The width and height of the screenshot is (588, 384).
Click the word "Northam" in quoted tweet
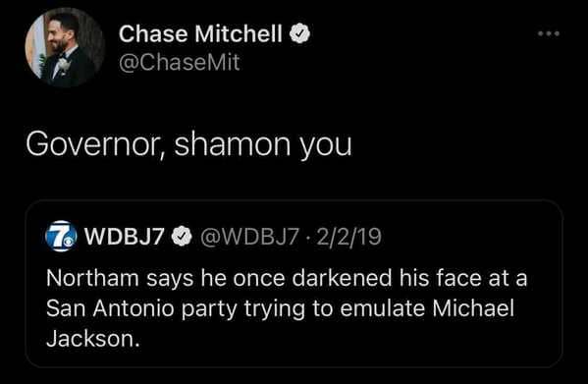pyautogui.click(x=92, y=278)
